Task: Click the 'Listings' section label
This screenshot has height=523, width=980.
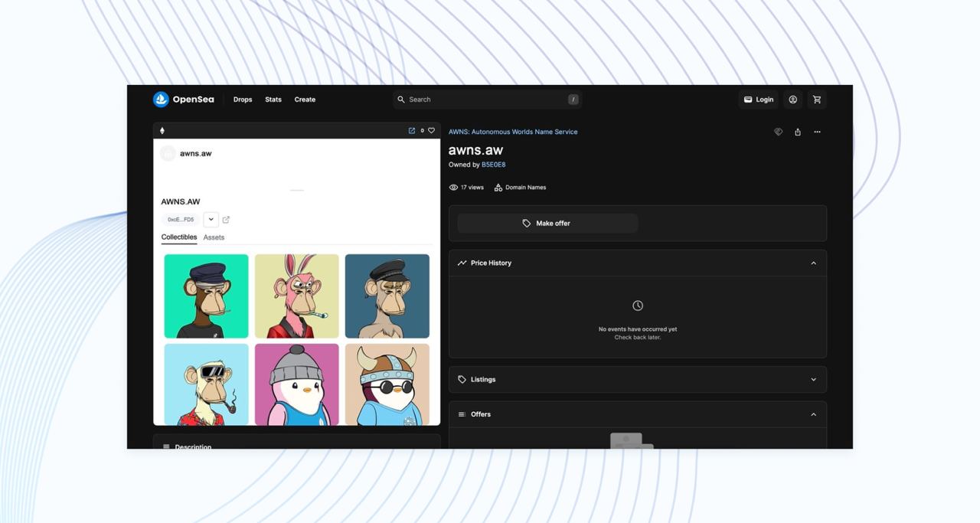Action: [x=483, y=380]
